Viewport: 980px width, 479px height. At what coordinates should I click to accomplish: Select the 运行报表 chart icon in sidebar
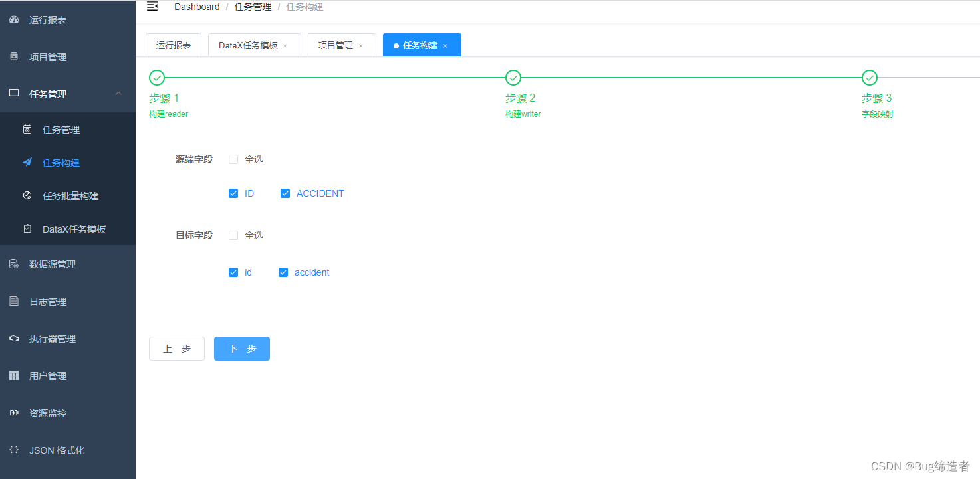(x=15, y=19)
